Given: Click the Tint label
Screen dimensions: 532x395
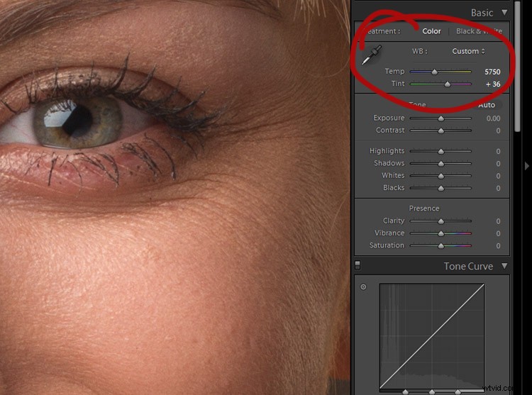Looking at the screenshot, I should pyautogui.click(x=398, y=84).
